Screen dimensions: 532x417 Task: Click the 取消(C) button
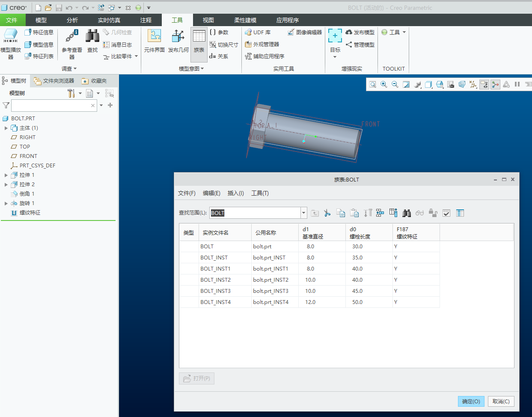coord(501,401)
